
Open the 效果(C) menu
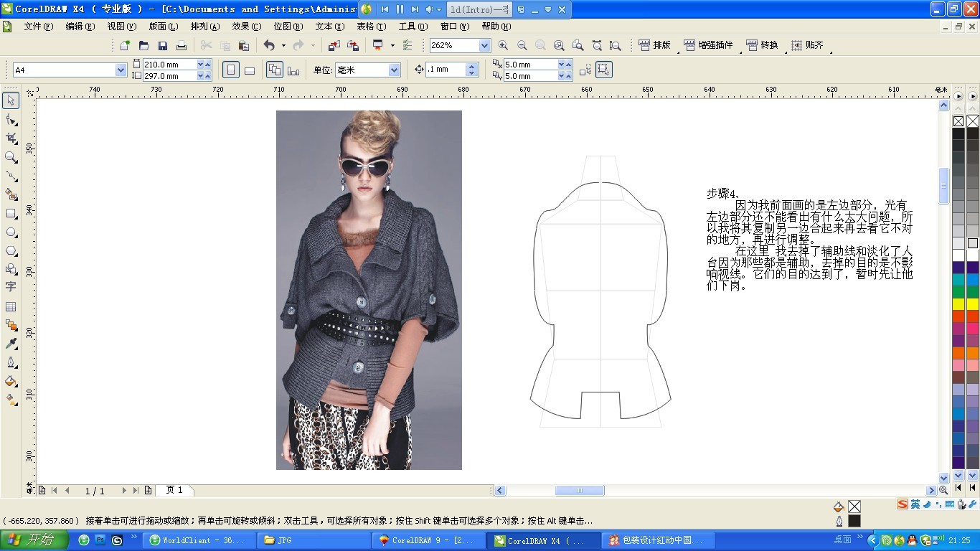click(x=247, y=27)
